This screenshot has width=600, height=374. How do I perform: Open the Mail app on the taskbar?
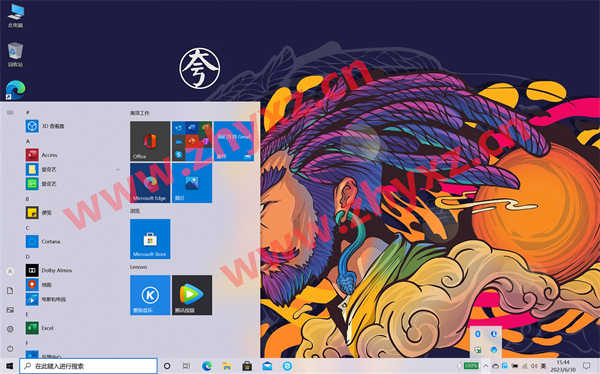coord(267,366)
